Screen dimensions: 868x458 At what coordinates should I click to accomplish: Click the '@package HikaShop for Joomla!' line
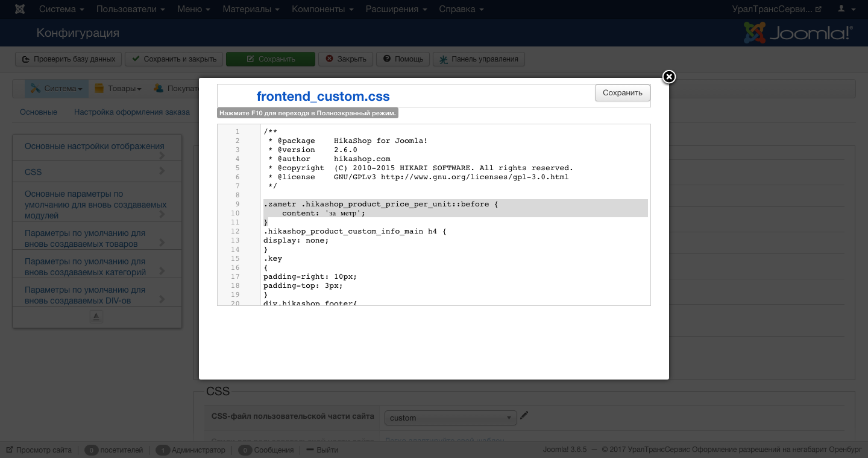[x=348, y=141]
